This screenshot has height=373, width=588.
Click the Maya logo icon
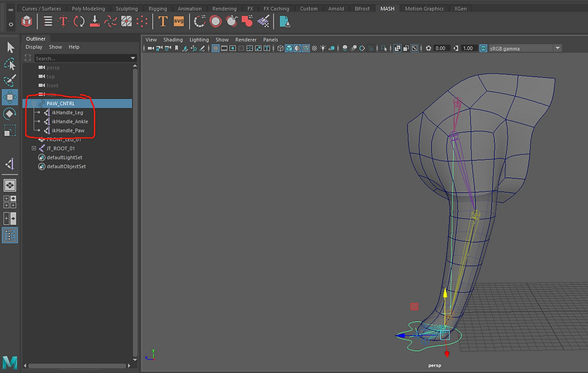click(x=10, y=362)
